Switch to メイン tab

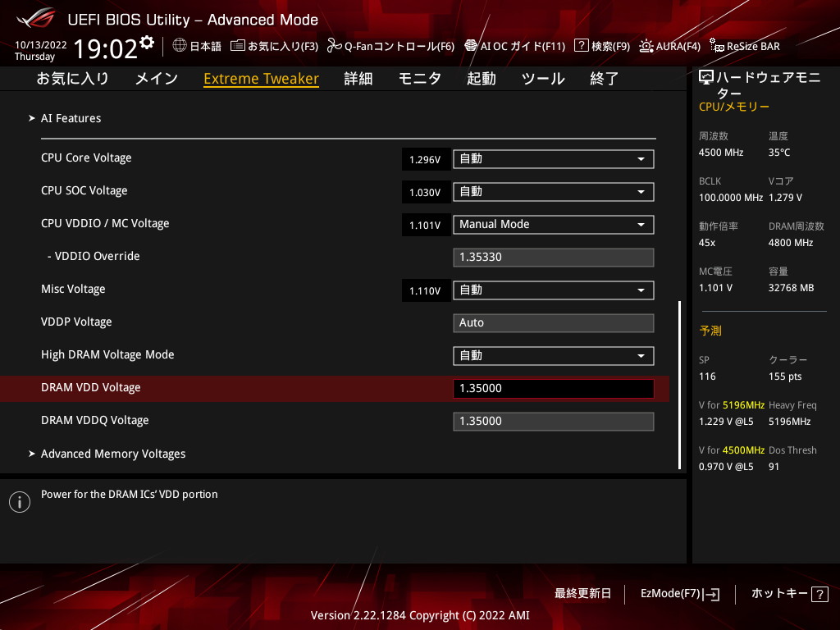(x=157, y=79)
